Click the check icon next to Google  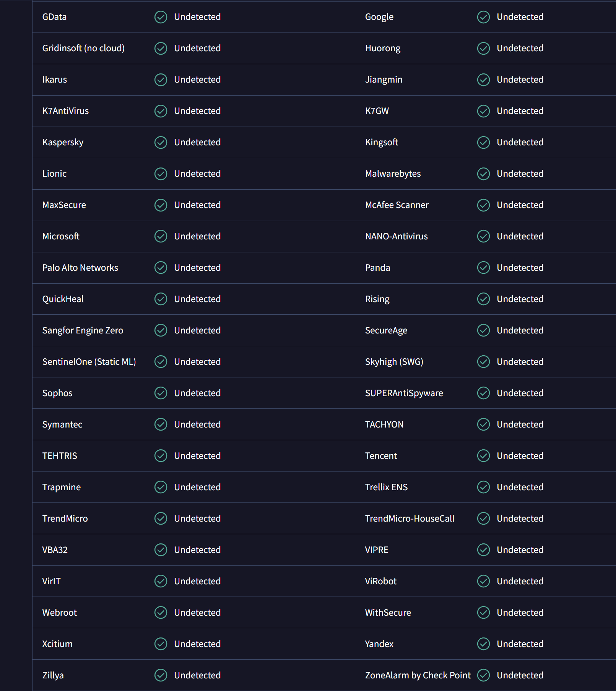483,17
